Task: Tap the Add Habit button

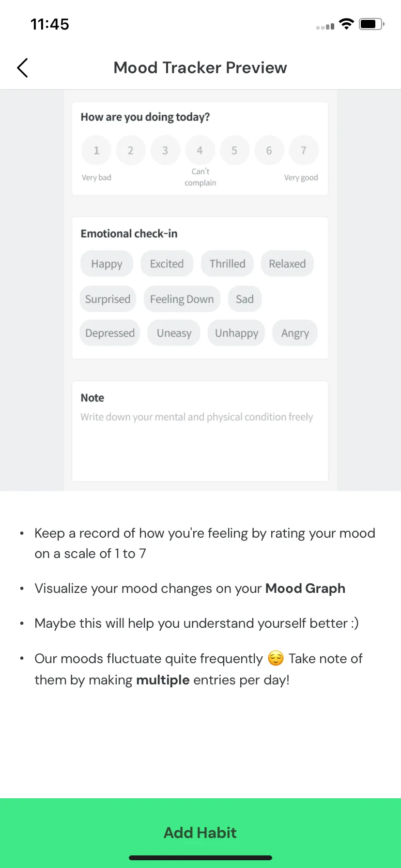Action: tap(200, 833)
